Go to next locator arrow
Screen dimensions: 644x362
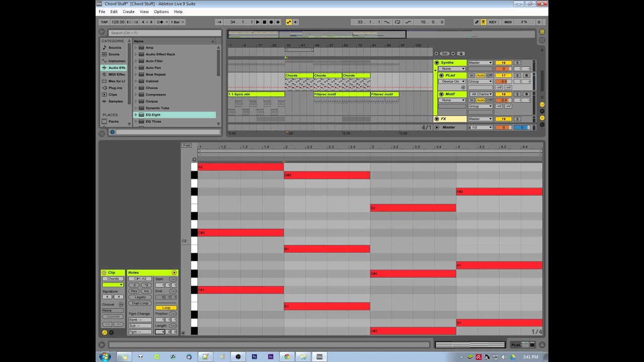click(x=453, y=53)
